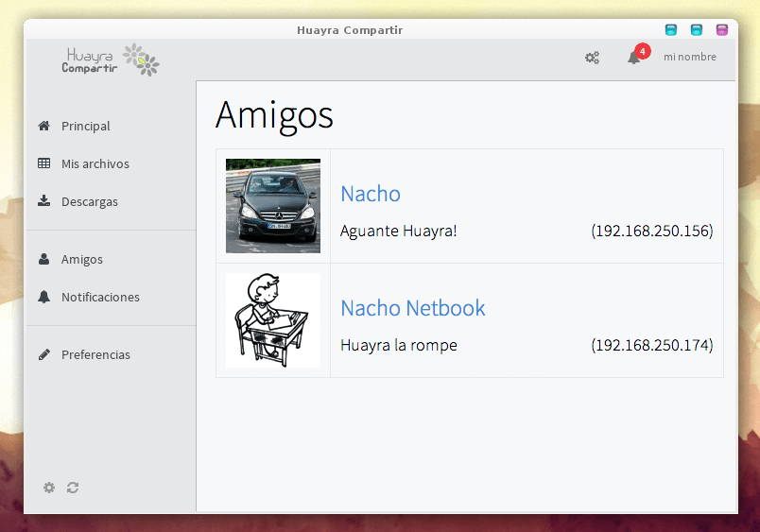Open the bell with red badge 4
This screenshot has height=532, width=760.
(634, 58)
